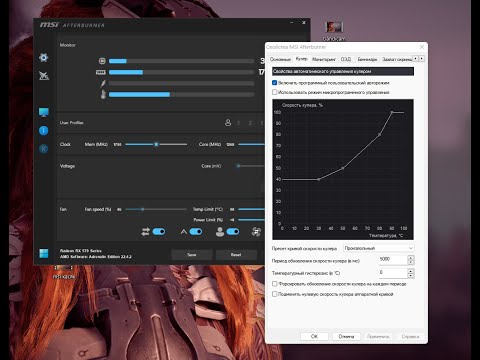This screenshot has width=480, height=360.
Task: Click the memory module icon in Monitor
Action: coord(101,72)
